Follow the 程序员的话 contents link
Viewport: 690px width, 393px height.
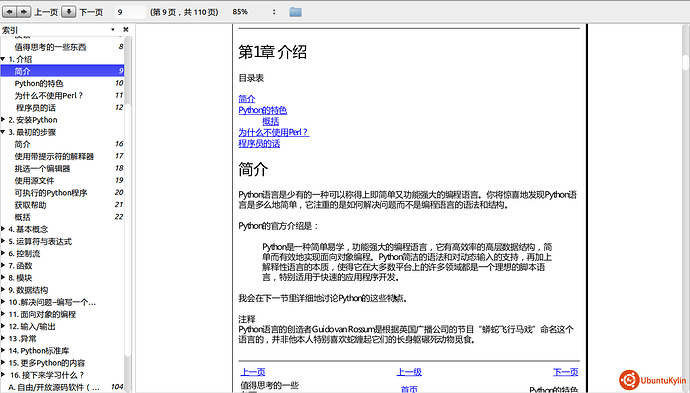[x=259, y=143]
